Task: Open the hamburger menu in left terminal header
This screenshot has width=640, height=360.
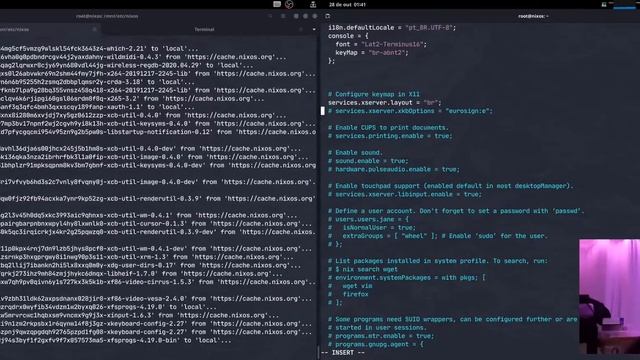Action: pos(283,16)
